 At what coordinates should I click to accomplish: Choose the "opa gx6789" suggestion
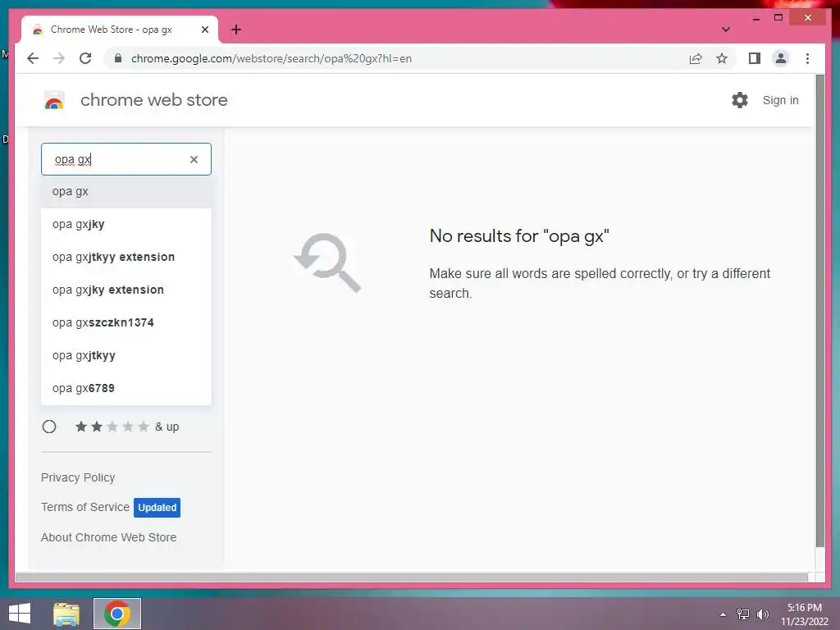(126, 388)
